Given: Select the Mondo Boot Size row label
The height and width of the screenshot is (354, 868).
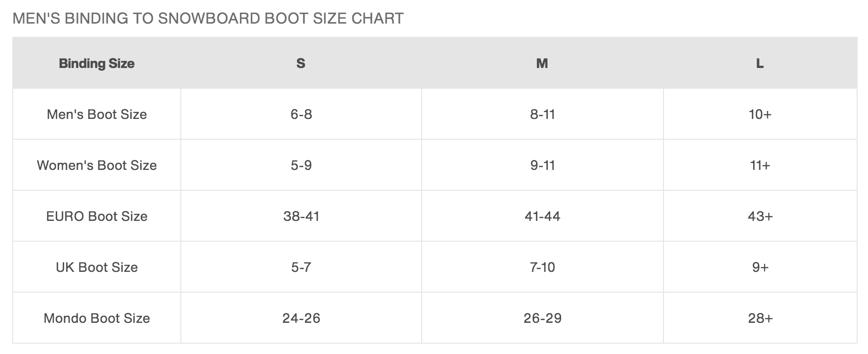Looking at the screenshot, I should tap(96, 318).
